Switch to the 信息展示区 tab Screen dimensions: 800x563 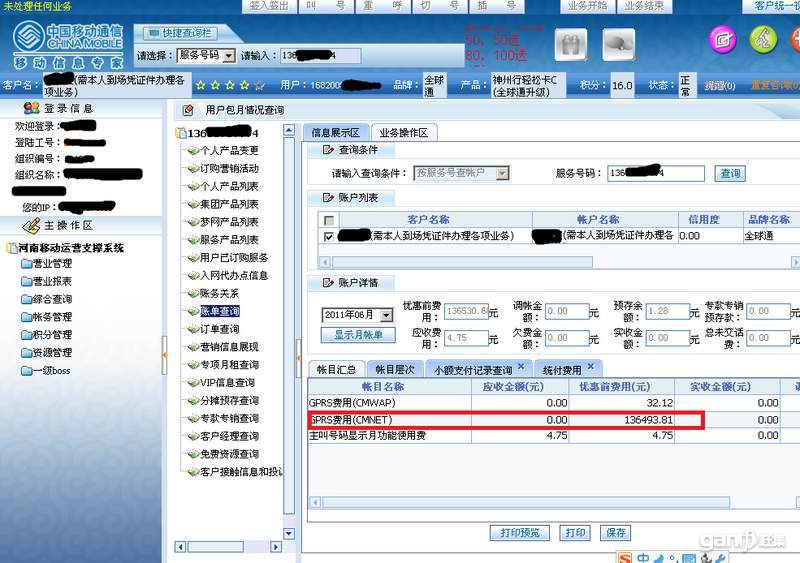(336, 133)
